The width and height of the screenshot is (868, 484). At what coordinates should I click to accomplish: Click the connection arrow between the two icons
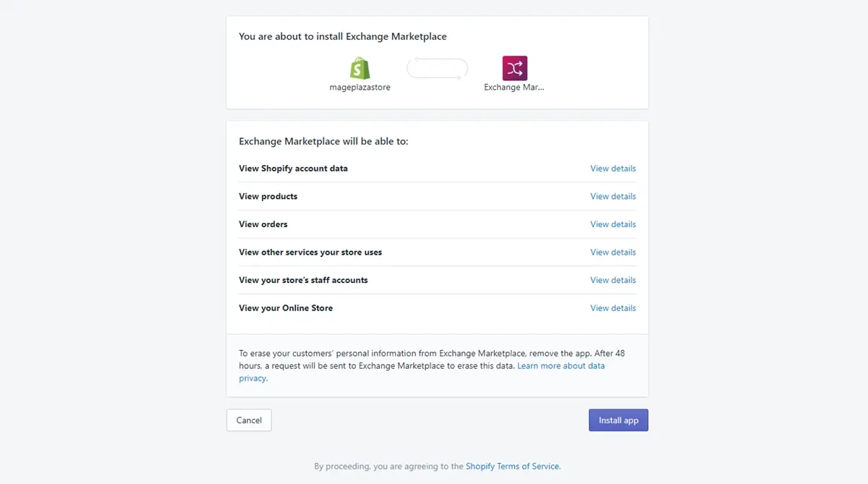point(437,68)
